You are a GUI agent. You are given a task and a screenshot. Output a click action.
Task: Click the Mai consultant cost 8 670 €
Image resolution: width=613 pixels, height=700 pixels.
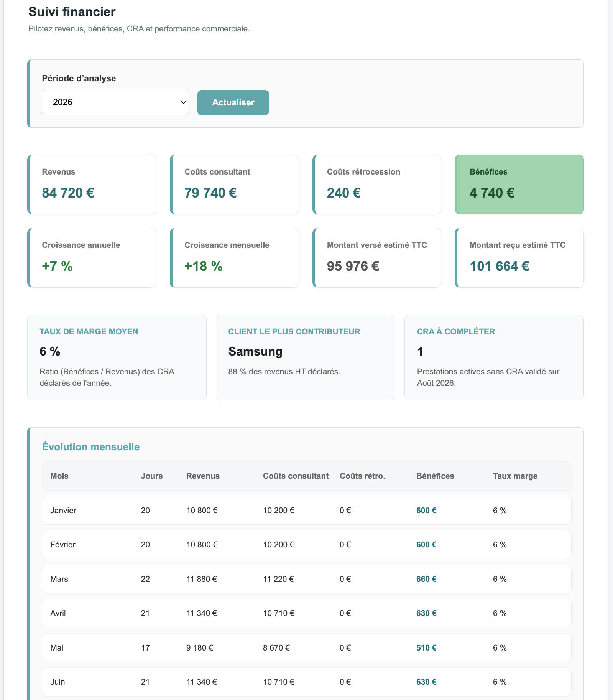(x=276, y=648)
